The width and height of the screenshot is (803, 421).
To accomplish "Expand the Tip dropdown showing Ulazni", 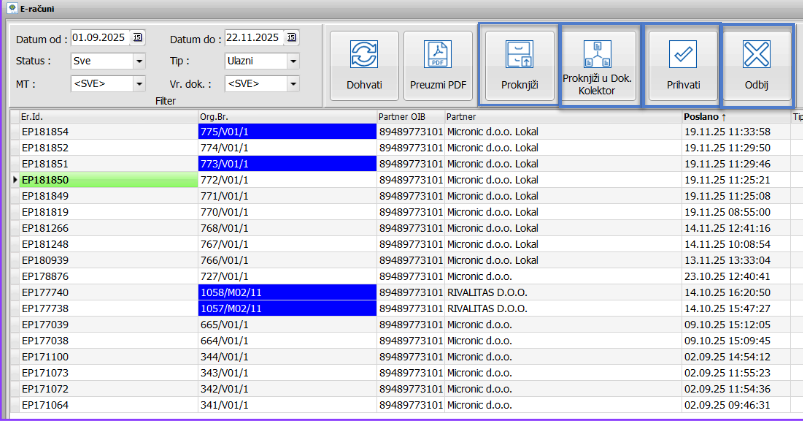I will (292, 61).
